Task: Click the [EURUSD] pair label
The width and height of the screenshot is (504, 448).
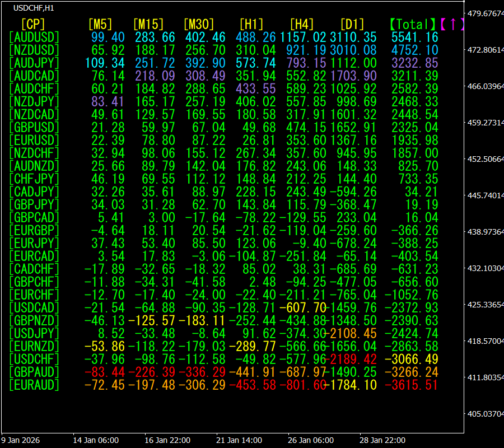Action: tap(34, 140)
